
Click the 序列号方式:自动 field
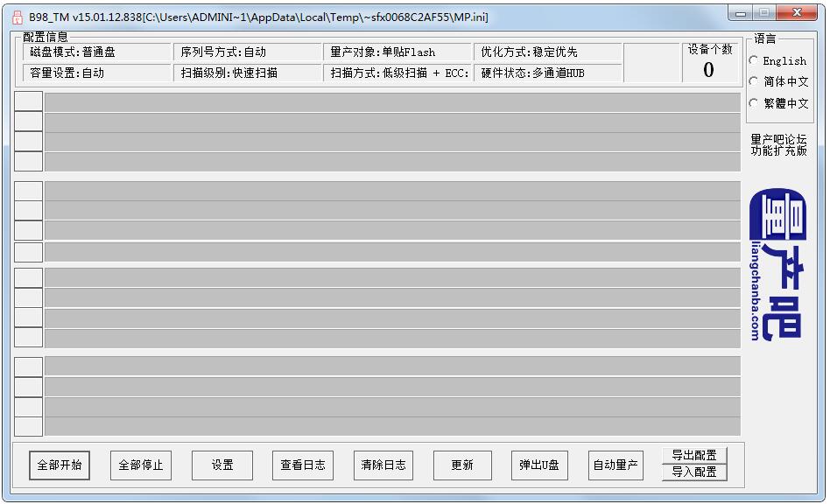click(247, 52)
